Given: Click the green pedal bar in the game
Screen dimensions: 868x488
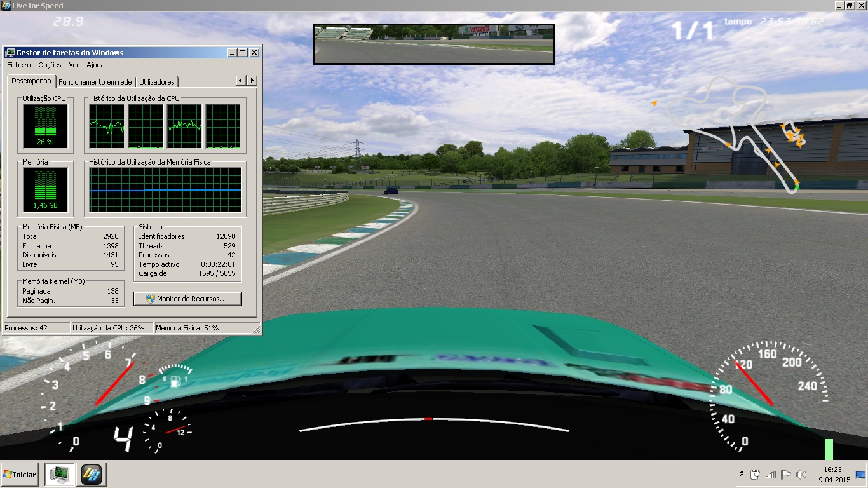Looking at the screenshot, I should [x=829, y=449].
